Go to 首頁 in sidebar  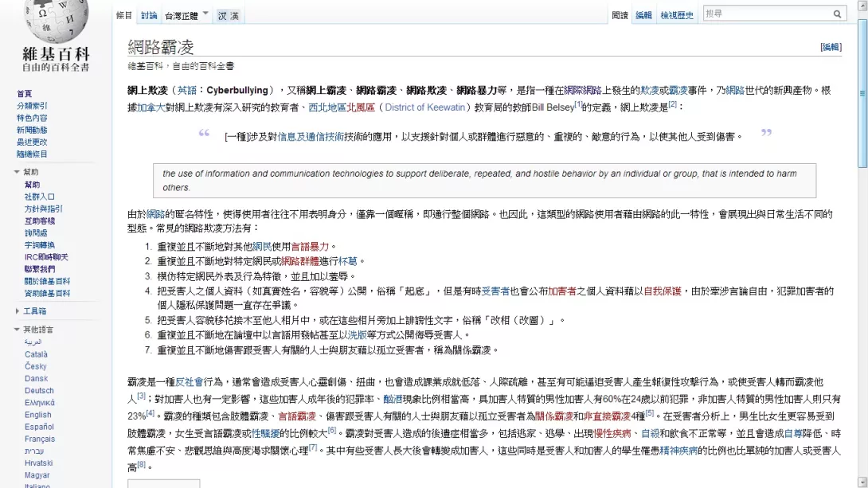25,93
